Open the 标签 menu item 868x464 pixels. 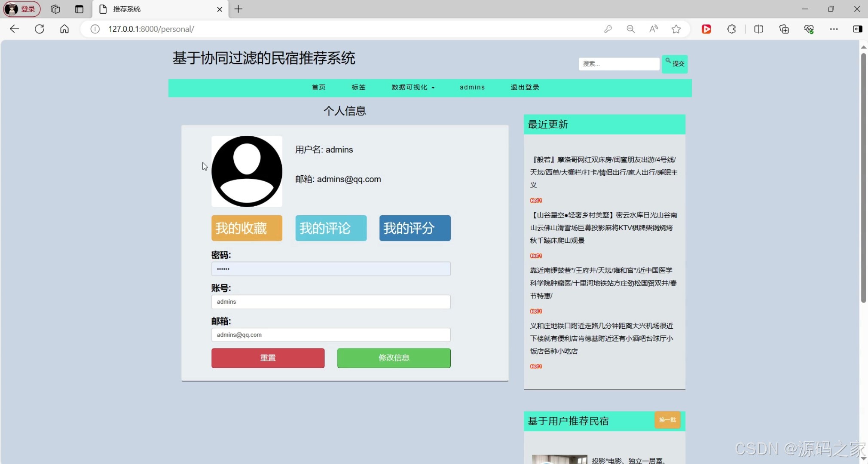[x=358, y=87]
